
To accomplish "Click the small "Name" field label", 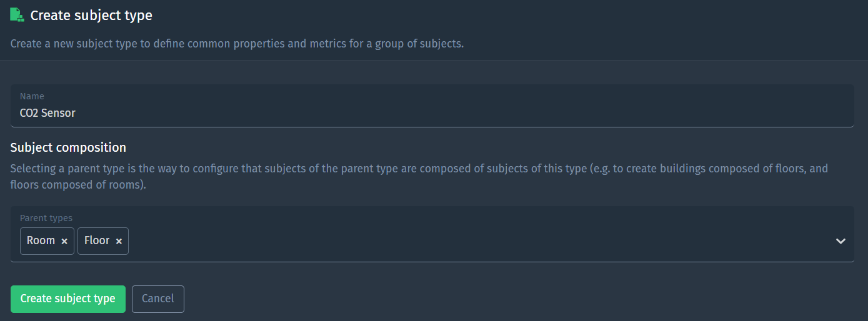I will click(x=32, y=96).
